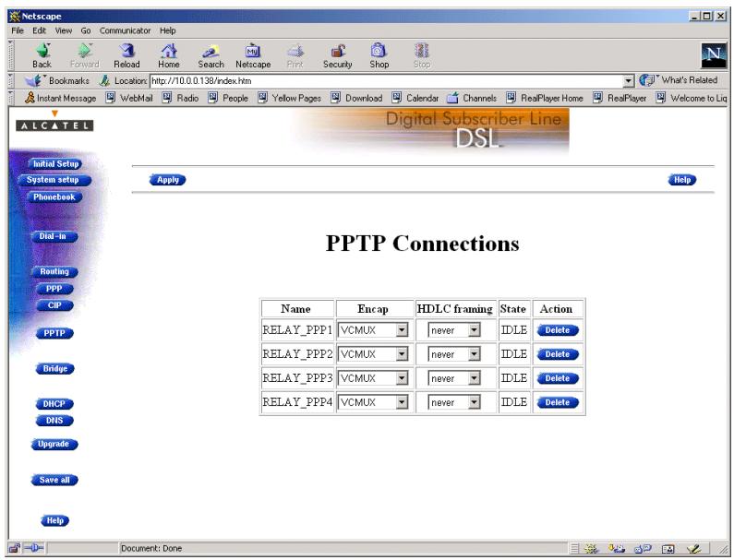The image size is (734, 560).
Task: Click the Alcatel logo
Action: click(x=54, y=122)
